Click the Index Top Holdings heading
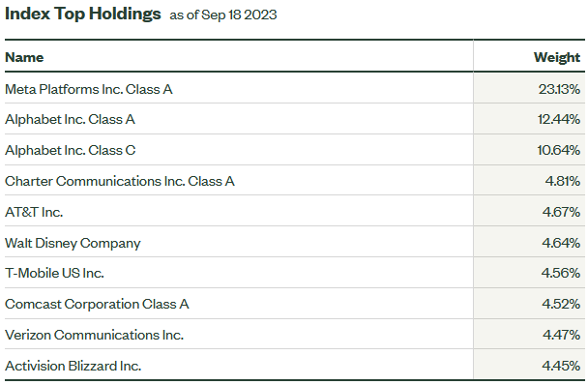Image resolution: width=588 pixels, height=385 pixels. [x=83, y=14]
